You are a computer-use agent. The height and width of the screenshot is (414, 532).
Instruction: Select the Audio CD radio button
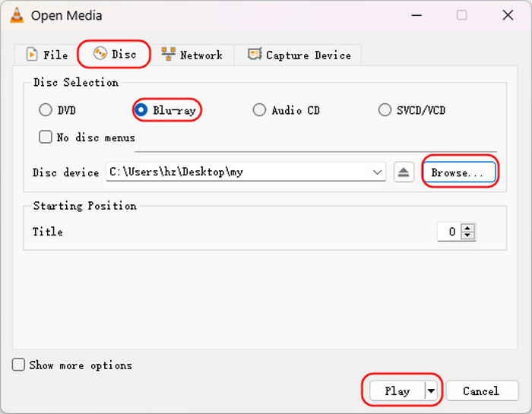(x=259, y=110)
